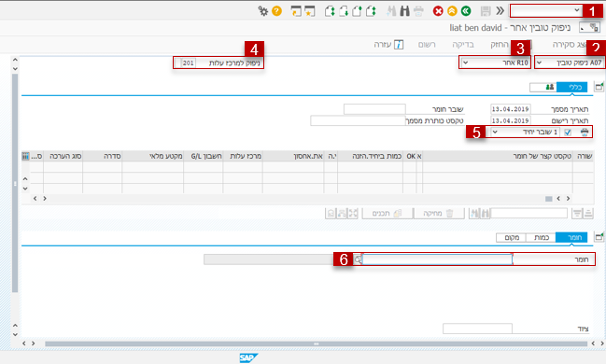Click the printer icon beside the slip checkbox
Screen dimensions: 606x364
(585, 133)
